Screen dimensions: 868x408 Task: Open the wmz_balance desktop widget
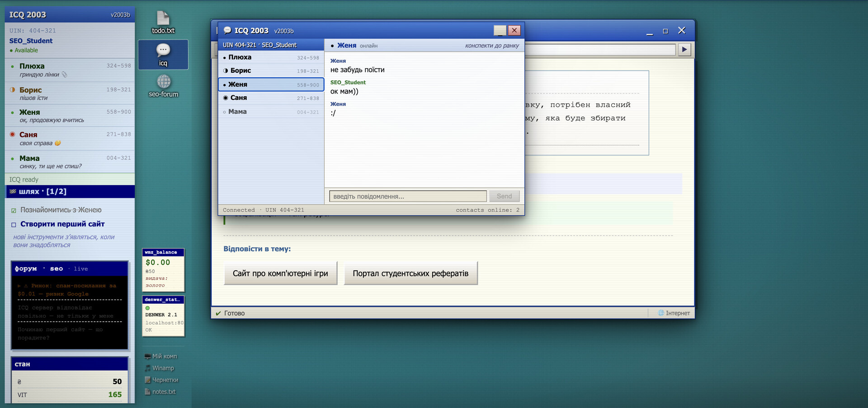163,270
